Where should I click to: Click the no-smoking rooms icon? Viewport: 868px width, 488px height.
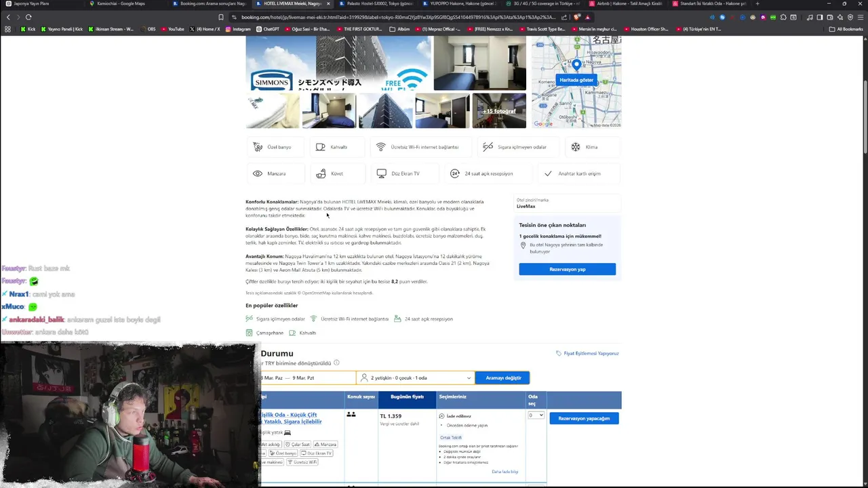point(488,146)
